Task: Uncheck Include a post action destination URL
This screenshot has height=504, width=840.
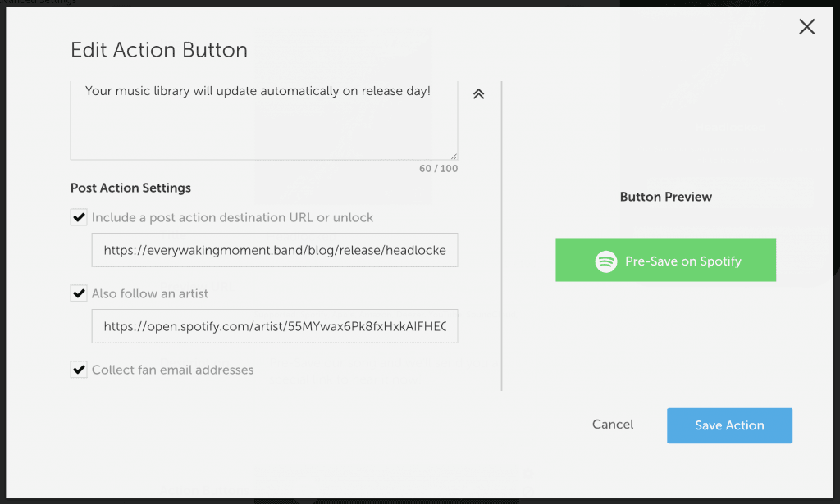Action: coord(79,217)
